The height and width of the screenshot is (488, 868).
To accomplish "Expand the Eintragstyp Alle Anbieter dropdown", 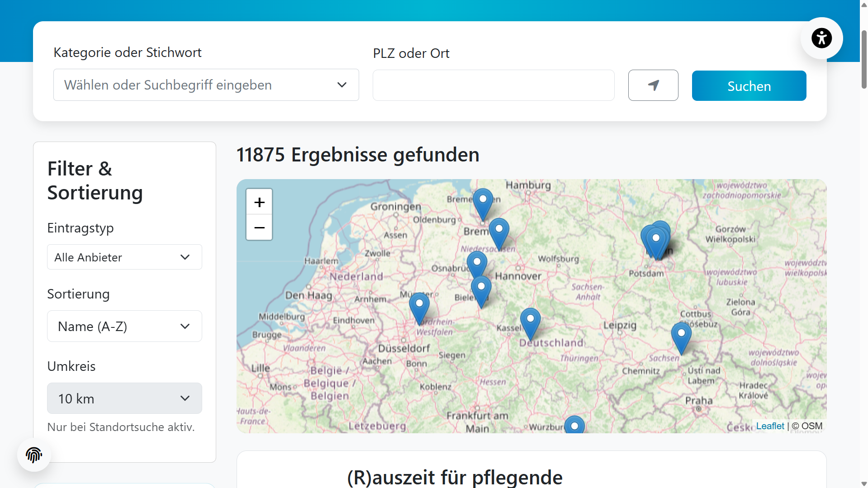I will pyautogui.click(x=124, y=257).
